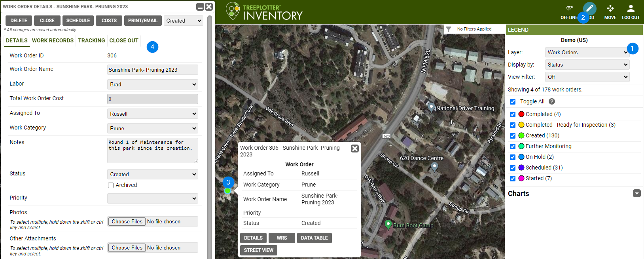Click the Offline wifi icon
Screen dimensions: 644x259
(569, 9)
